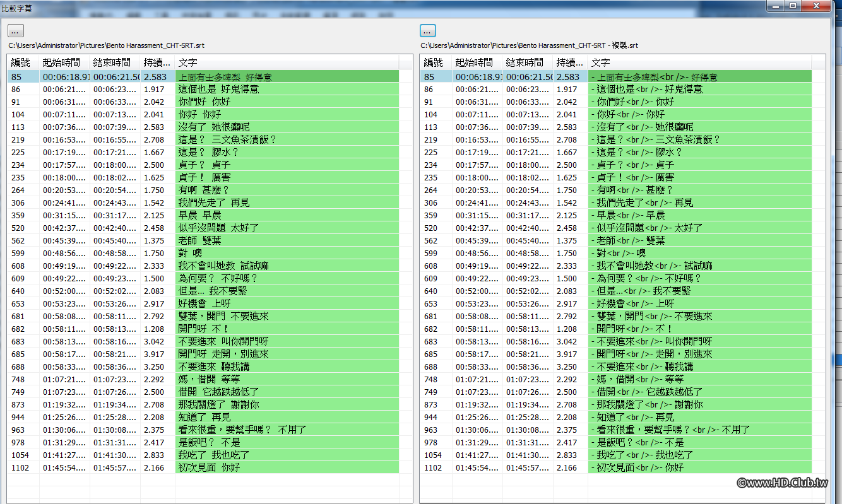This screenshot has height=504, width=842.
Task: Select right list text - 對<br />- 喂
Action: [x=618, y=253]
